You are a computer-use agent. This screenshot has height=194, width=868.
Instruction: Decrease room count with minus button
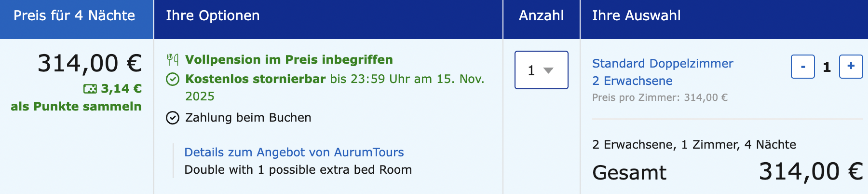[802, 67]
